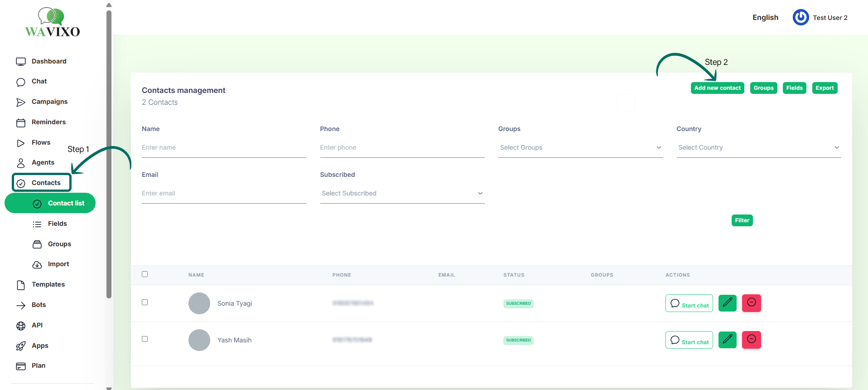Click the edit pencil icon for Yash Masih
This screenshot has height=390, width=868.
click(727, 340)
